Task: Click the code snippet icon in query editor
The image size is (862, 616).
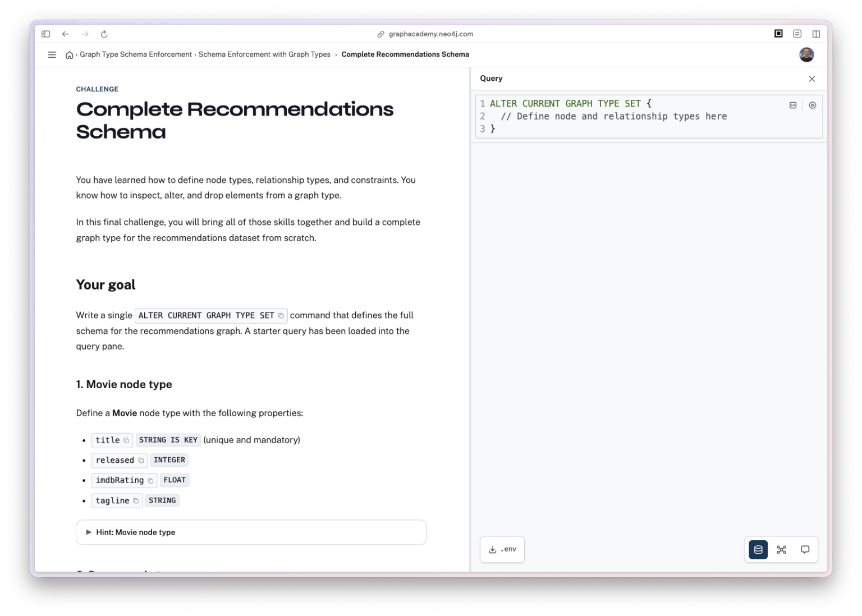Action: pyautogui.click(x=793, y=105)
